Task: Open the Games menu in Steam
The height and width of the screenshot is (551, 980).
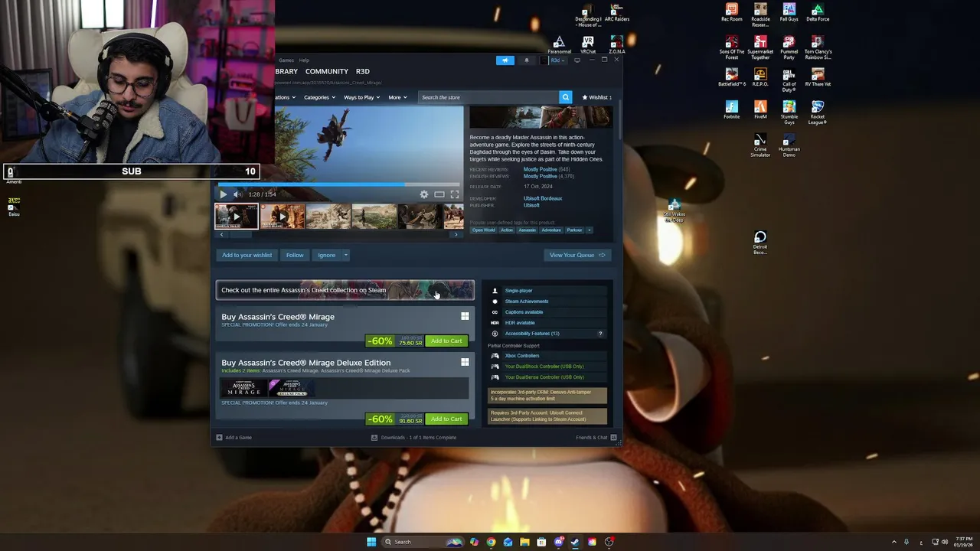Action: (x=286, y=60)
